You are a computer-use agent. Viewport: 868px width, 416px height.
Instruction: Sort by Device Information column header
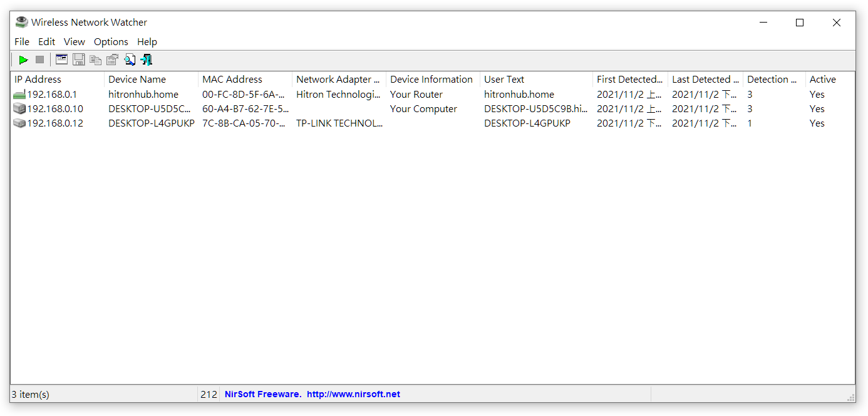(433, 80)
